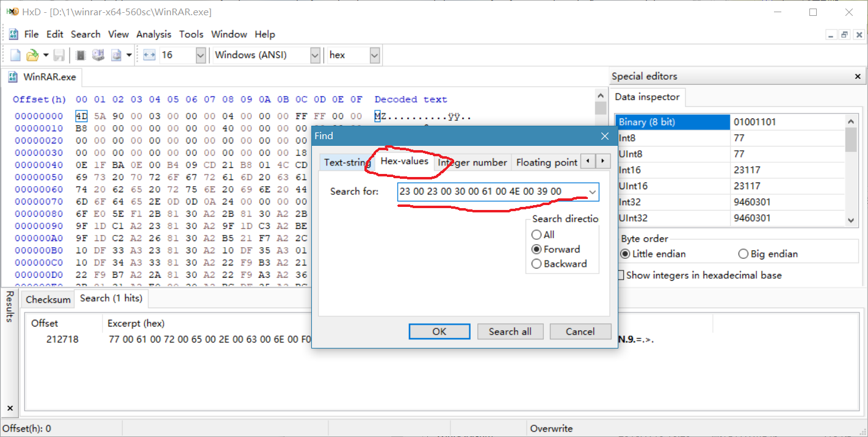Select the Binary (8 bit) inspector row
Viewport: 868px width, 437px height.
[x=730, y=122]
